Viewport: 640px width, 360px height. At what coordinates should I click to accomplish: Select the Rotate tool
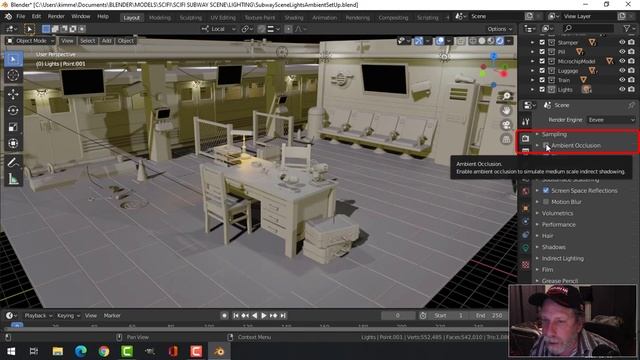(13, 111)
